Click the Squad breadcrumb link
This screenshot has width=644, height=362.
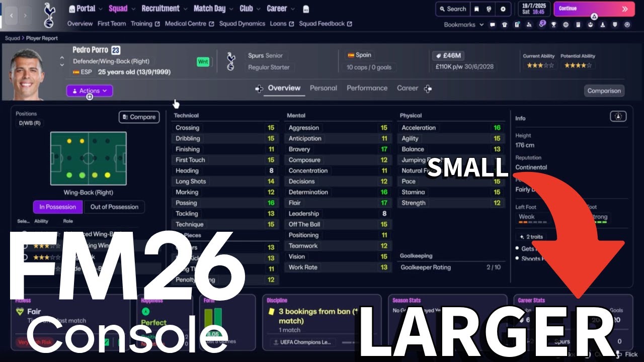coord(13,38)
